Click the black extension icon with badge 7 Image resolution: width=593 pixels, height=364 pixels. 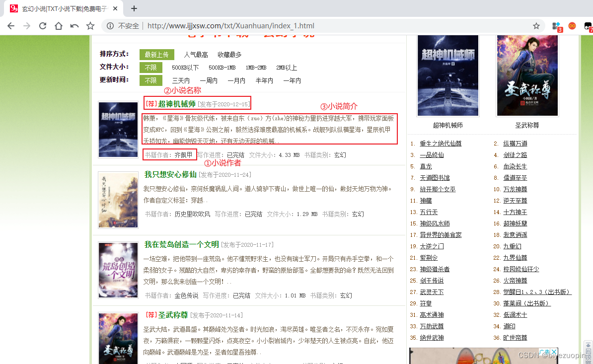[588, 25]
